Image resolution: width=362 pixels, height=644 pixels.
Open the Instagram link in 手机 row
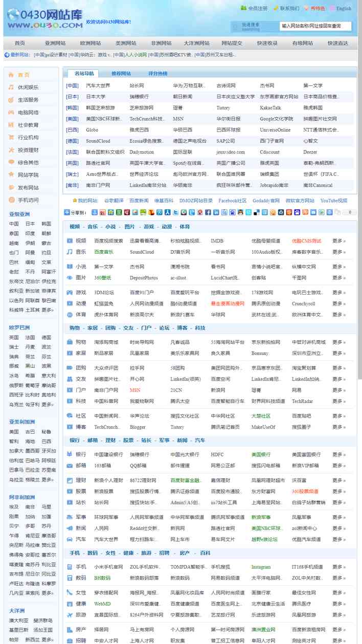point(261,567)
